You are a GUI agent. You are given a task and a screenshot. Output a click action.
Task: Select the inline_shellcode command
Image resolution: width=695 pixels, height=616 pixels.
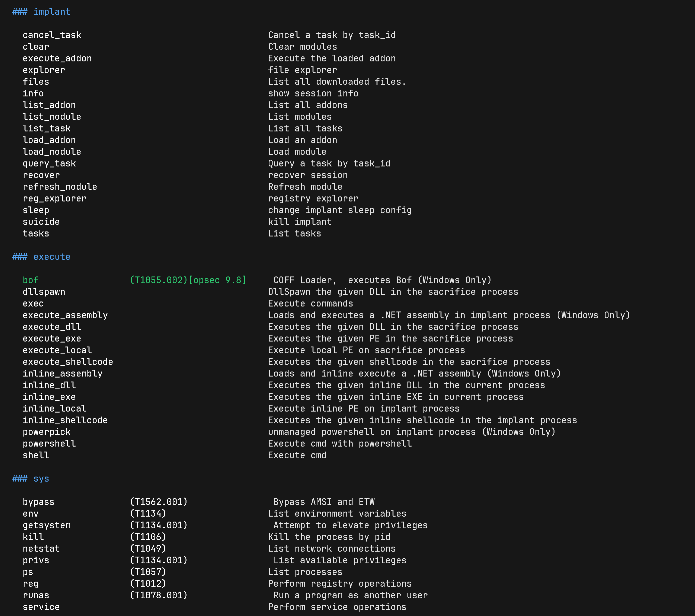tap(65, 421)
